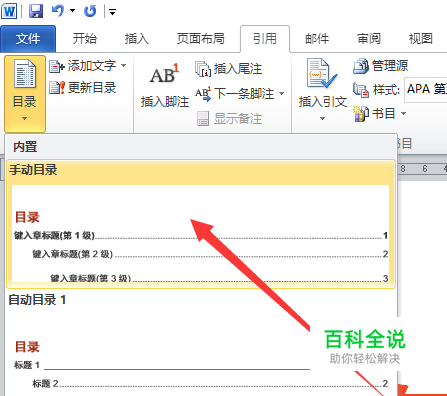Redo the last action
This screenshot has height=396, width=447.
pyautogui.click(x=90, y=11)
